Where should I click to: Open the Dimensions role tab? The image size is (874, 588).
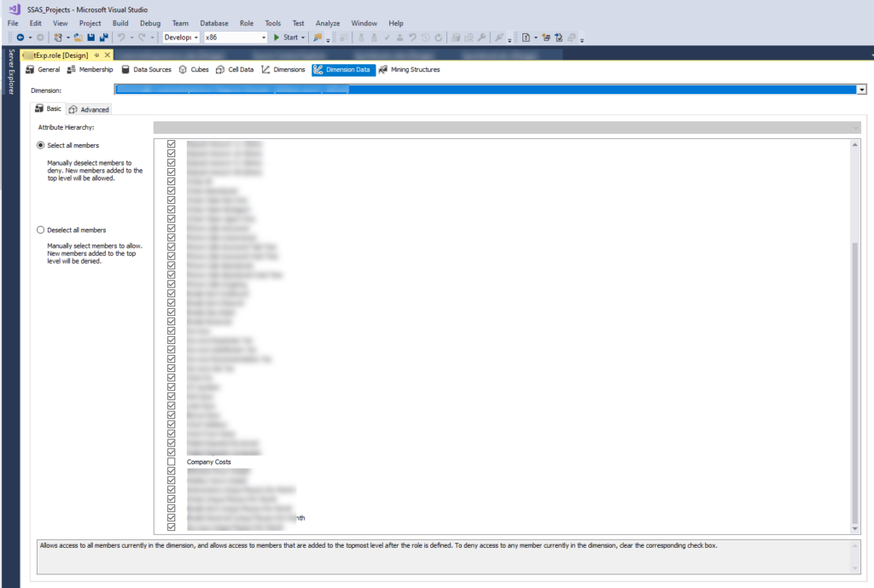[x=283, y=70]
